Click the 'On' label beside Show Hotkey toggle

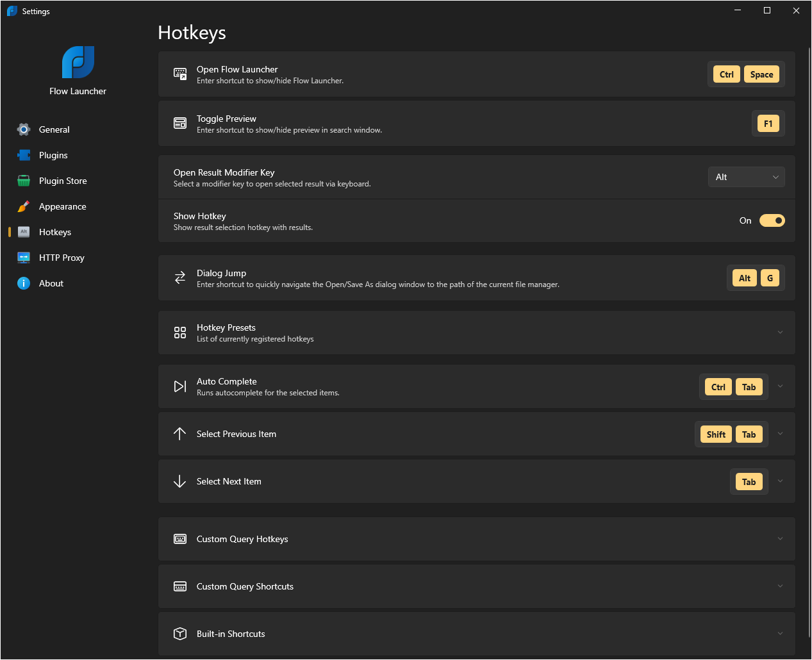coord(745,220)
